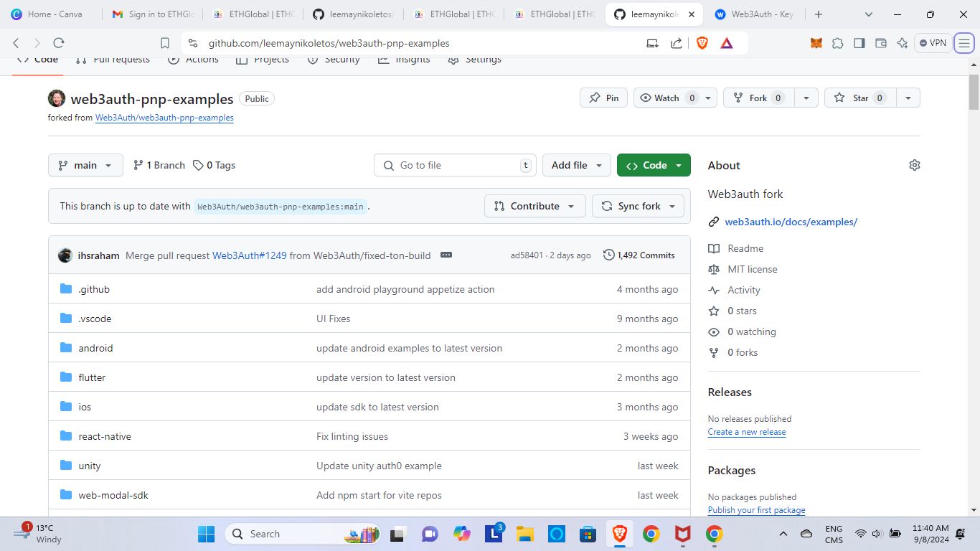Open the tab search chevron
This screenshot has width=980, height=551.
pyautogui.click(x=869, y=14)
